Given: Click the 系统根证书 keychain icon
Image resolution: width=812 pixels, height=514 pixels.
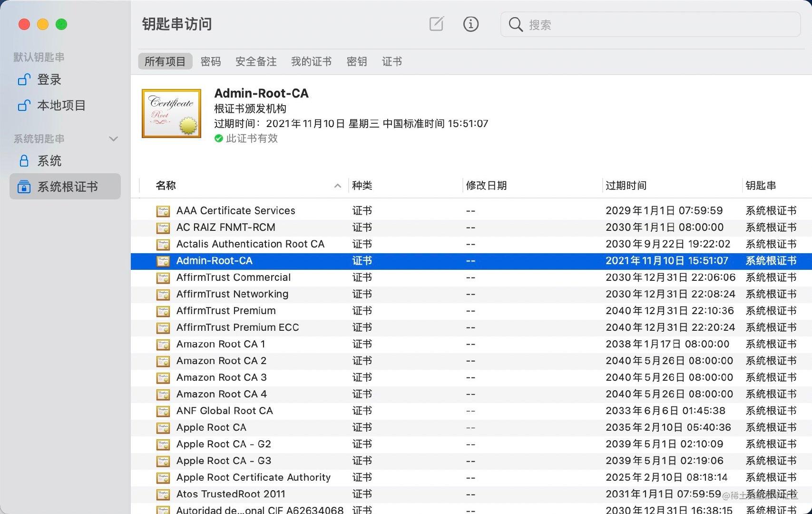Looking at the screenshot, I should [x=24, y=187].
